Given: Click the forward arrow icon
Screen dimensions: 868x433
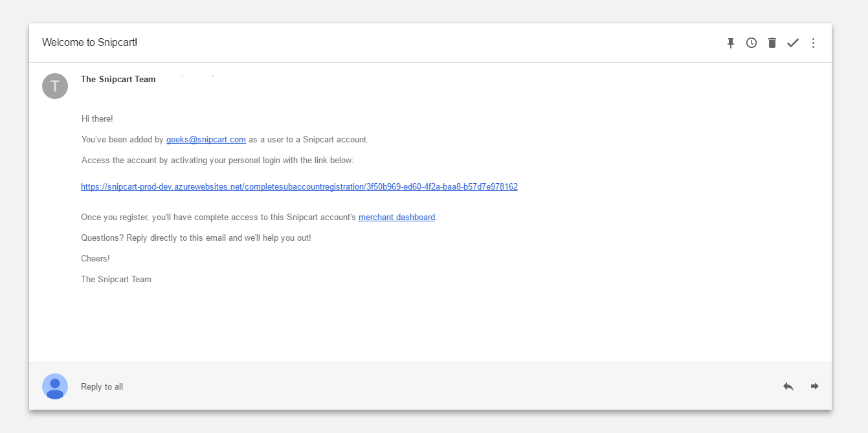Looking at the screenshot, I should click(x=815, y=386).
